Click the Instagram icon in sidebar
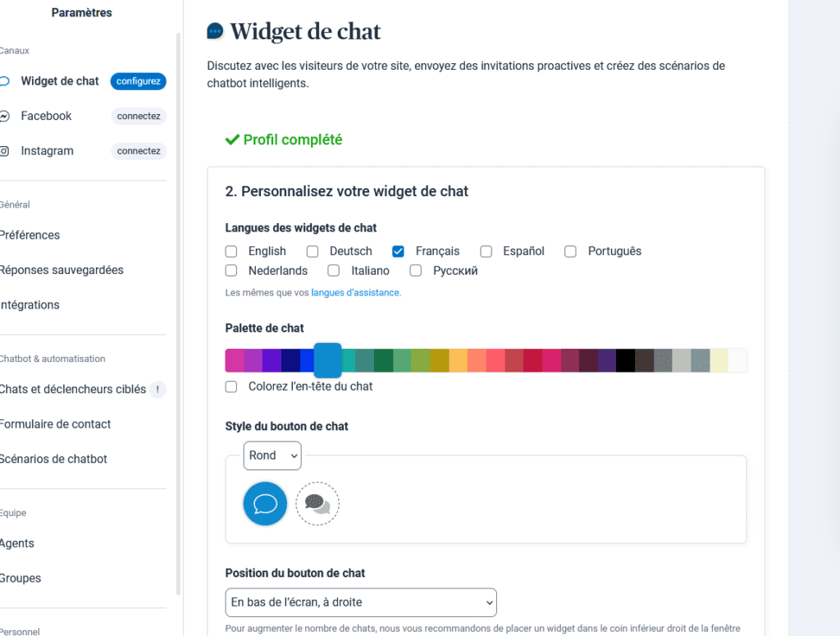 coord(4,151)
